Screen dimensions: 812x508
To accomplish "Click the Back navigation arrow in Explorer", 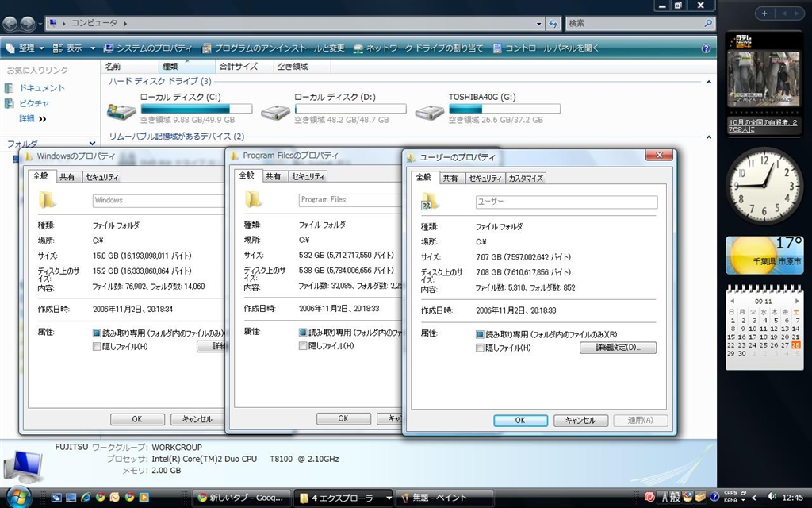I will [10, 23].
